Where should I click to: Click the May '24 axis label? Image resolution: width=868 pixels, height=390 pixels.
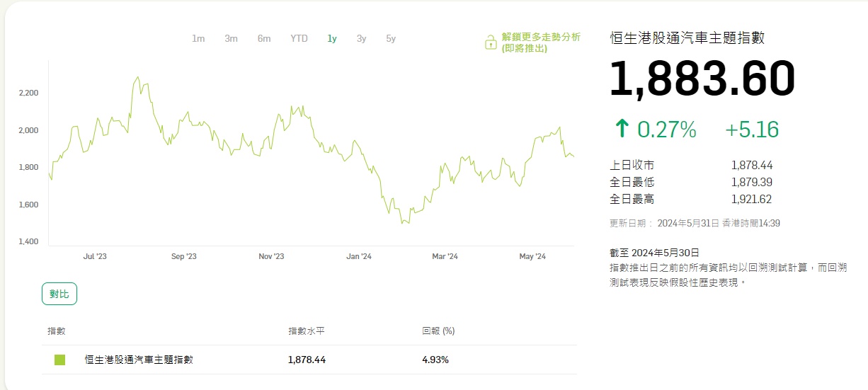tap(532, 257)
